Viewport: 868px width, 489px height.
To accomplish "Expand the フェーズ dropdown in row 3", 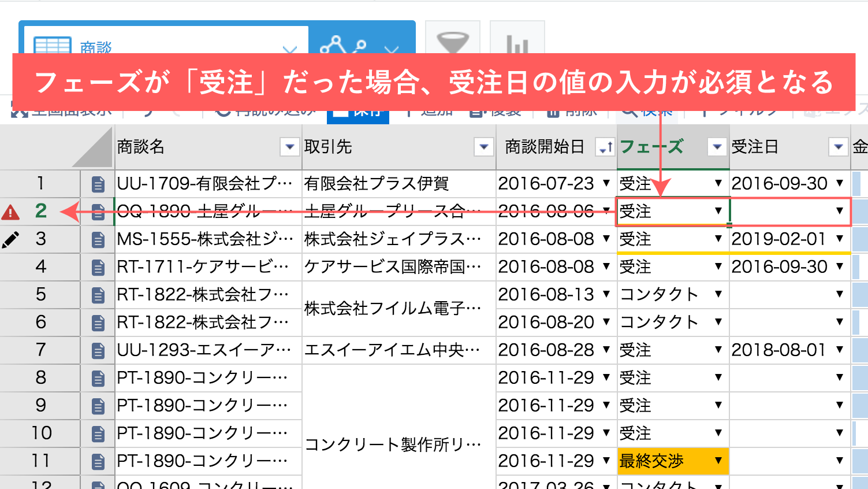I will [x=718, y=239].
